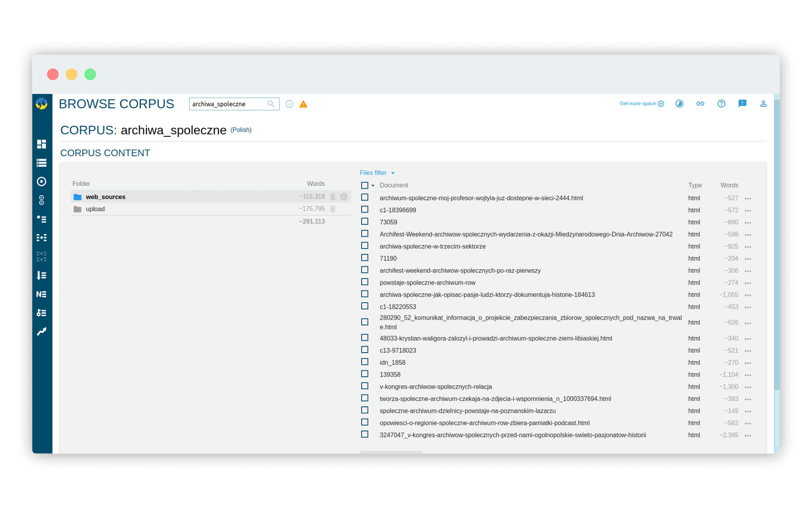
Task: Open the three-dot menu for document 139358
Action: tap(748, 375)
